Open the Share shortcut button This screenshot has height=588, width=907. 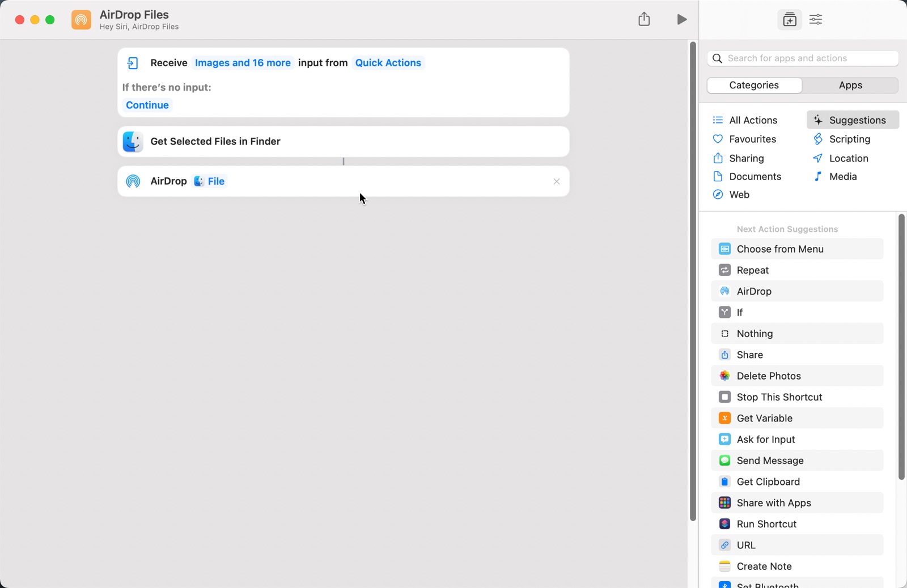[x=644, y=19]
